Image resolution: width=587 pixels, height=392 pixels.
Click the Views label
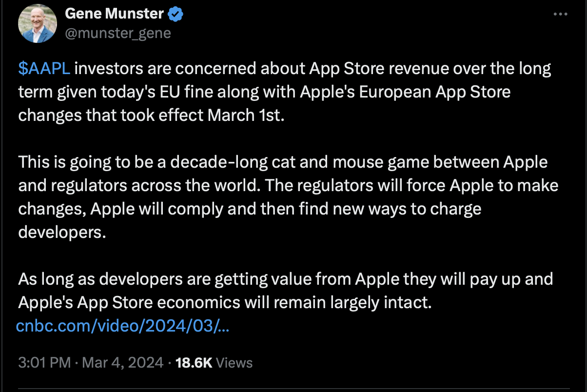234,363
